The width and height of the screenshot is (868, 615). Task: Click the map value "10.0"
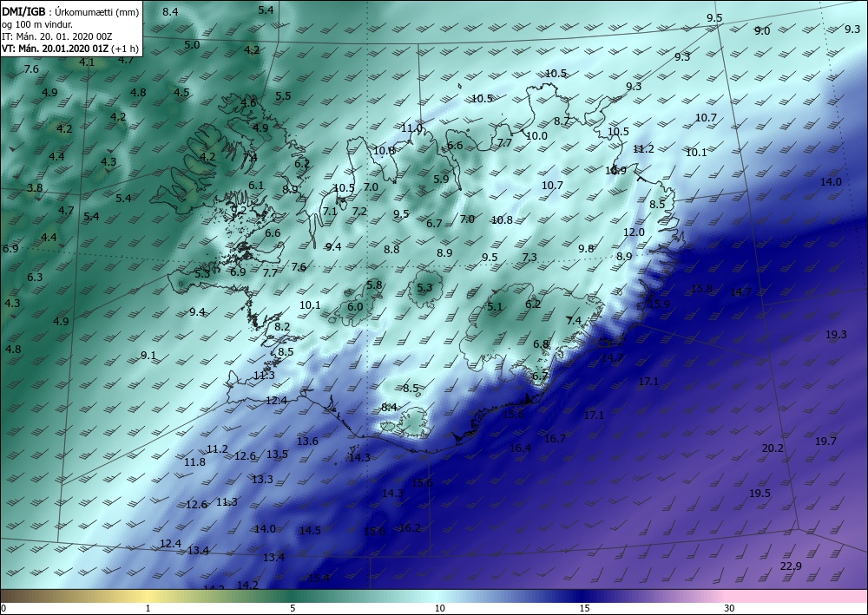pyautogui.click(x=536, y=135)
